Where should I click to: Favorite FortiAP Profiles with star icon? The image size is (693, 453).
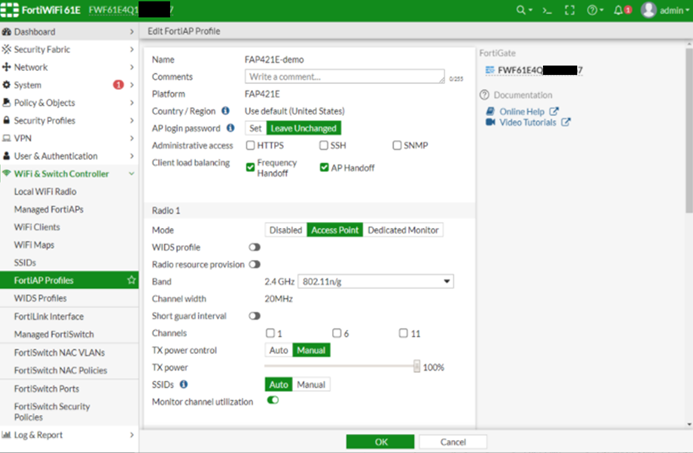point(131,280)
